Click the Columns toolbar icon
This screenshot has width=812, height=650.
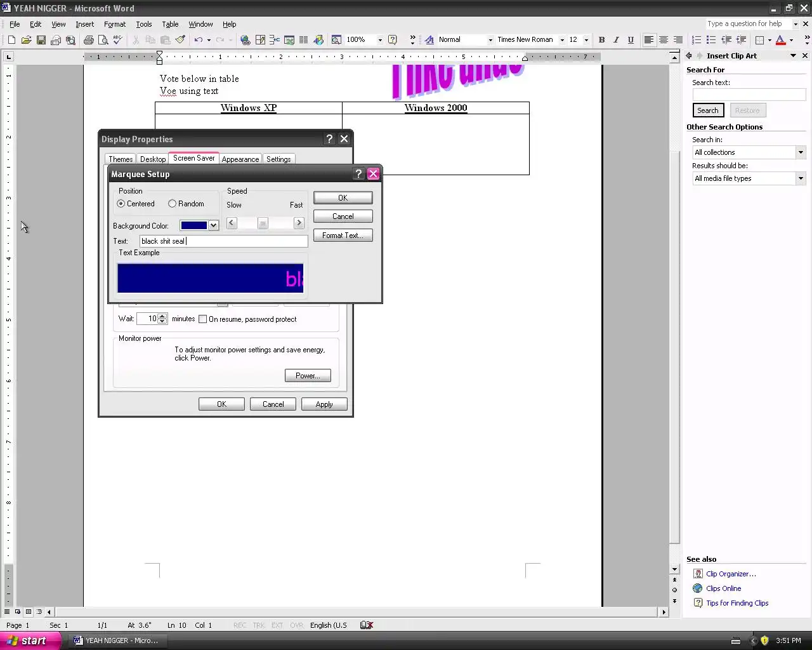tap(304, 39)
